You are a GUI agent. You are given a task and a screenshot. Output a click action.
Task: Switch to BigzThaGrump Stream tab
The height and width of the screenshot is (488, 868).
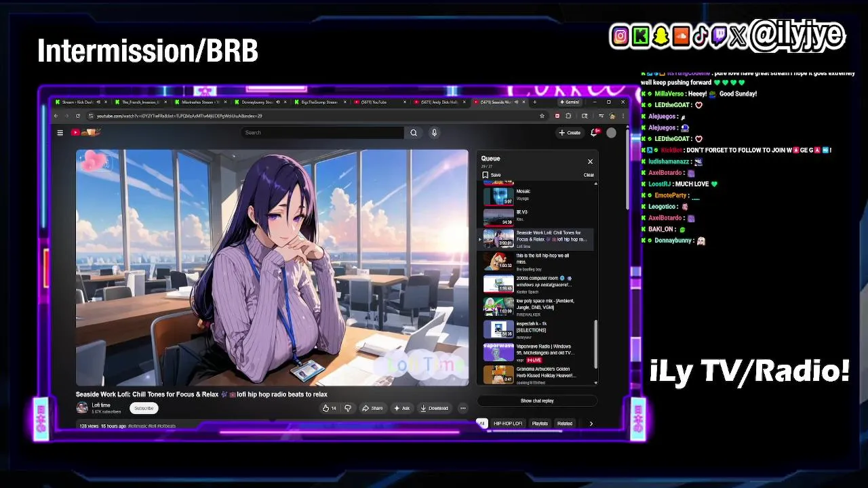pyautogui.click(x=320, y=102)
